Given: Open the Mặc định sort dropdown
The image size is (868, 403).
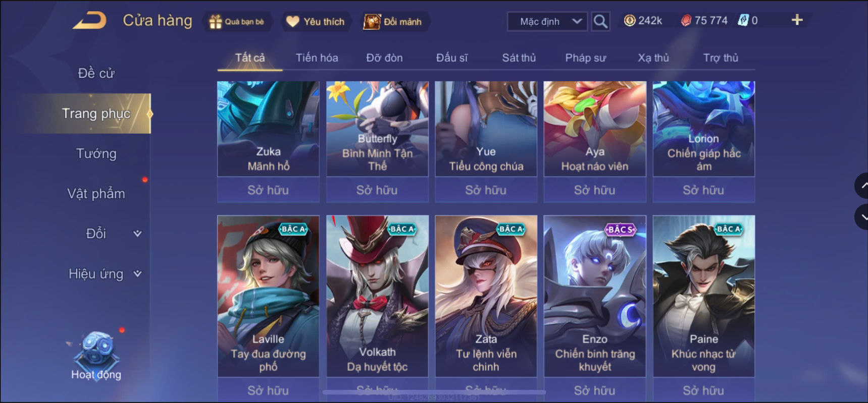Looking at the screenshot, I should click(x=547, y=22).
